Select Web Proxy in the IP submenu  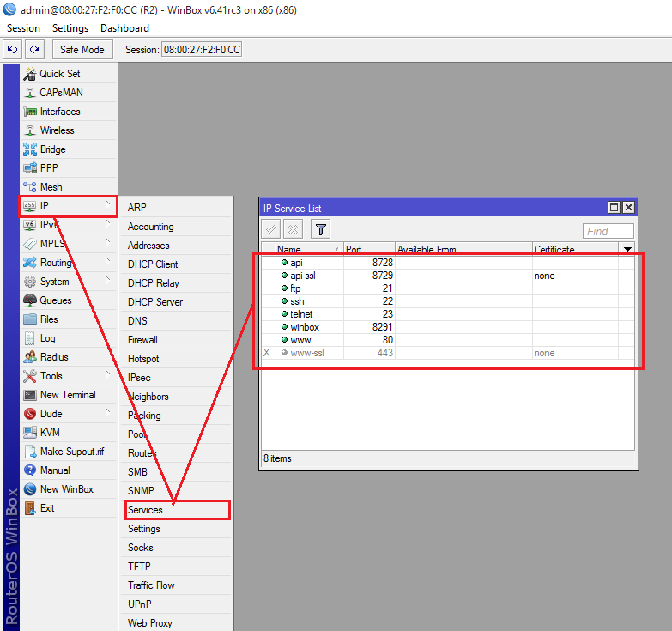click(x=176, y=623)
